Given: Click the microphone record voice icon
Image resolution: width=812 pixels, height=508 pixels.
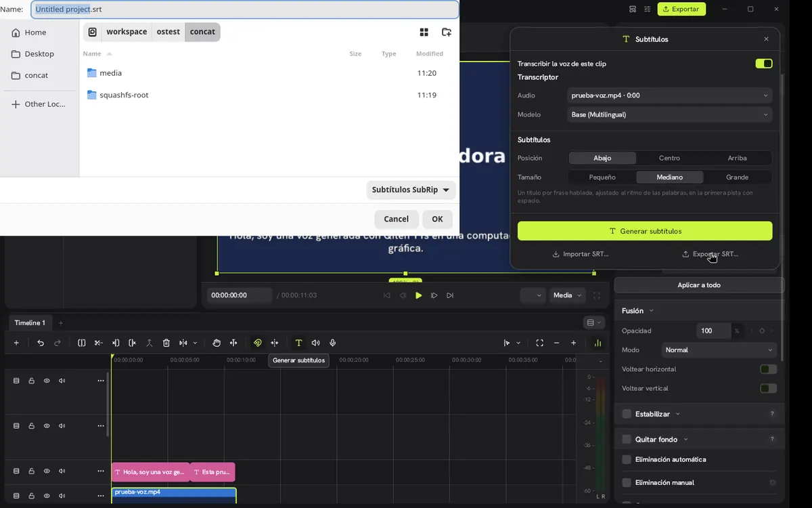Looking at the screenshot, I should click(x=332, y=343).
